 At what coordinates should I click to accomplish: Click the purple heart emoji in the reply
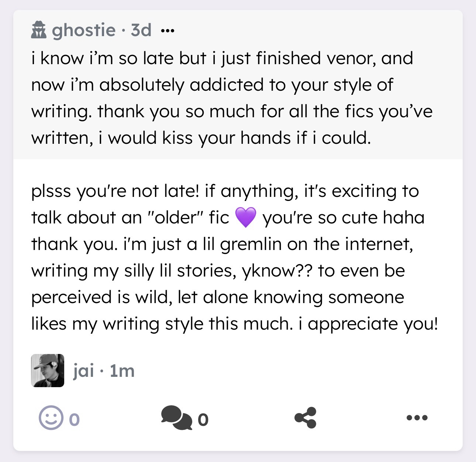(245, 218)
